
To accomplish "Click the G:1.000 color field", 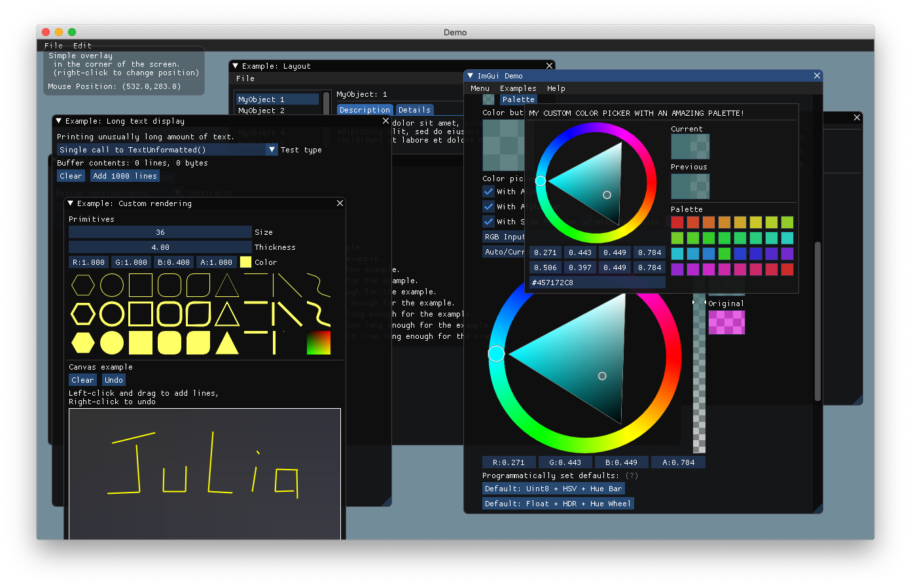I will click(x=131, y=262).
